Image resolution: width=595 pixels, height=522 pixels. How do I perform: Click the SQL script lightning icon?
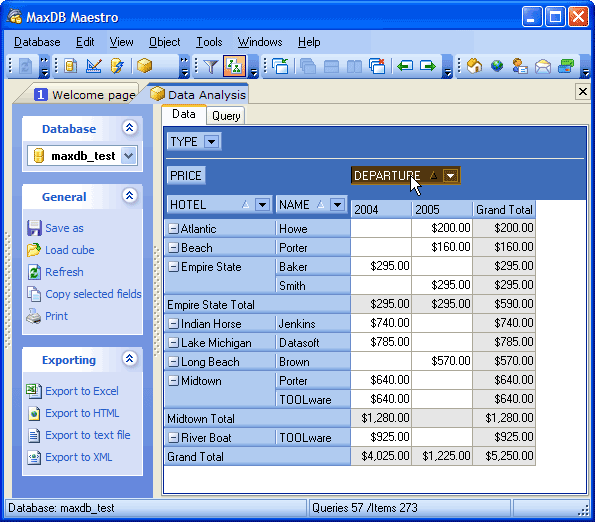tap(117, 66)
